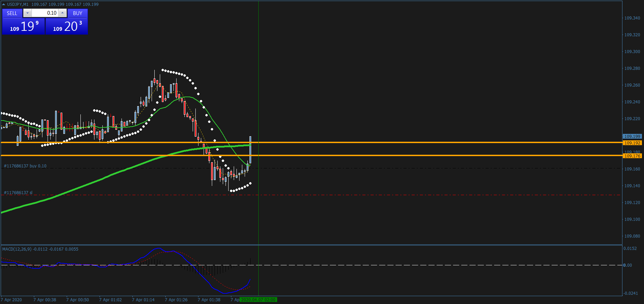Click the orange 109.176 price level tag
The width and height of the screenshot is (644, 304).
tap(632, 156)
